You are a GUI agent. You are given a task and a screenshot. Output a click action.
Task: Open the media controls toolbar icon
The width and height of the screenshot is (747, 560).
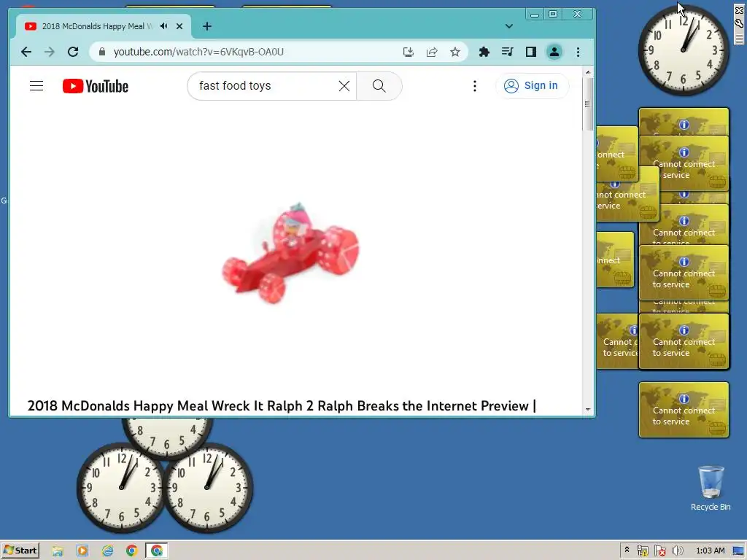[508, 52]
